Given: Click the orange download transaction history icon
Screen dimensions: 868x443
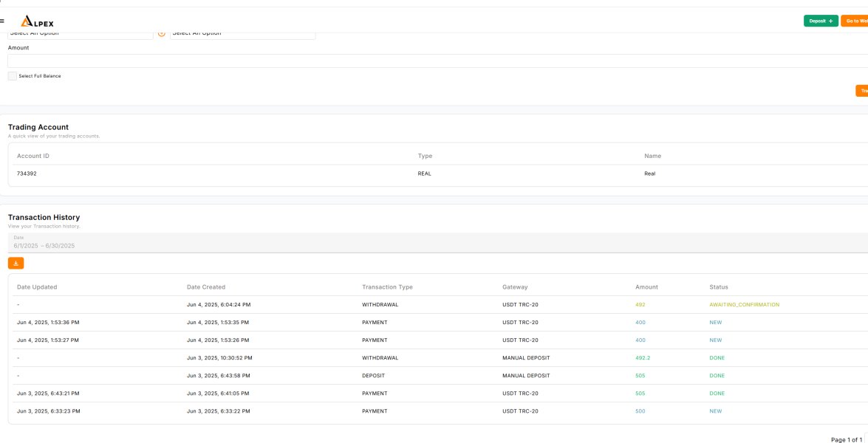Looking at the screenshot, I should pos(16,263).
